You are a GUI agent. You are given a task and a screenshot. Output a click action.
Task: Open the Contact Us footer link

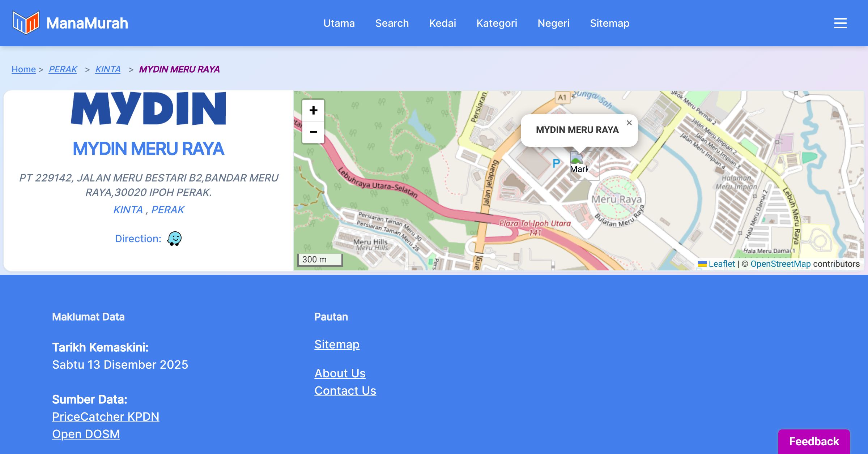[x=345, y=390]
